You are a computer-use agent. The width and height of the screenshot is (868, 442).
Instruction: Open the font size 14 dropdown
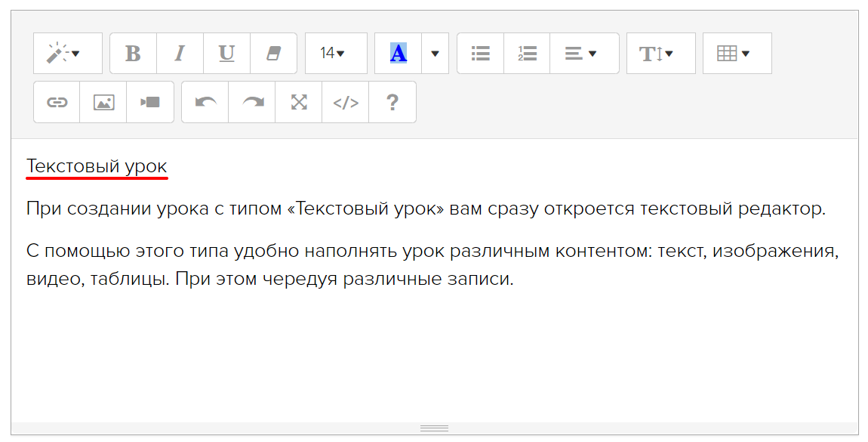point(335,54)
